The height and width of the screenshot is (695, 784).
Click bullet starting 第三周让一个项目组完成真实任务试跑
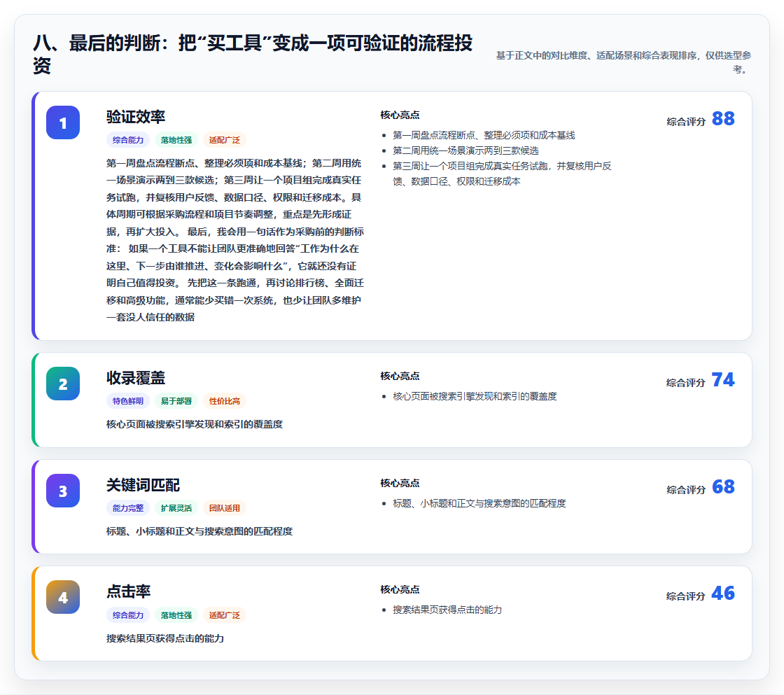tap(502, 174)
